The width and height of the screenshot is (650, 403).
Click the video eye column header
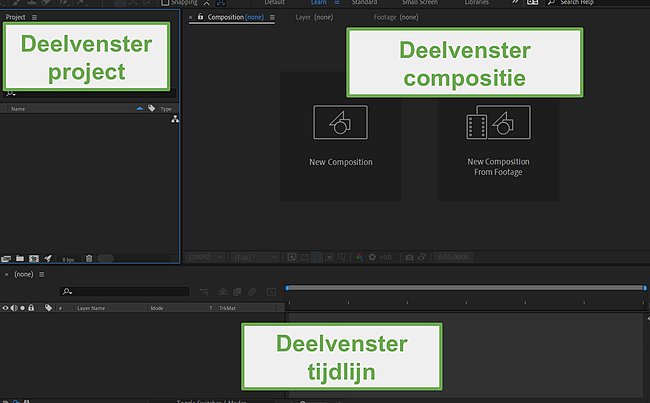point(5,308)
